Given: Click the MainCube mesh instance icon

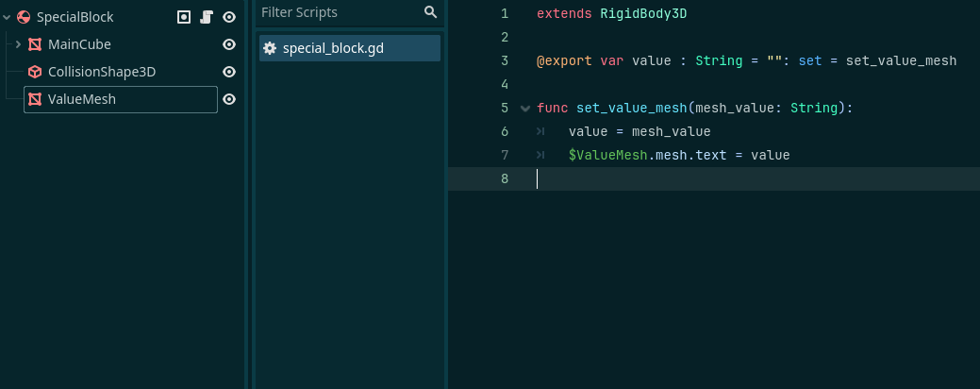Looking at the screenshot, I should tap(35, 44).
